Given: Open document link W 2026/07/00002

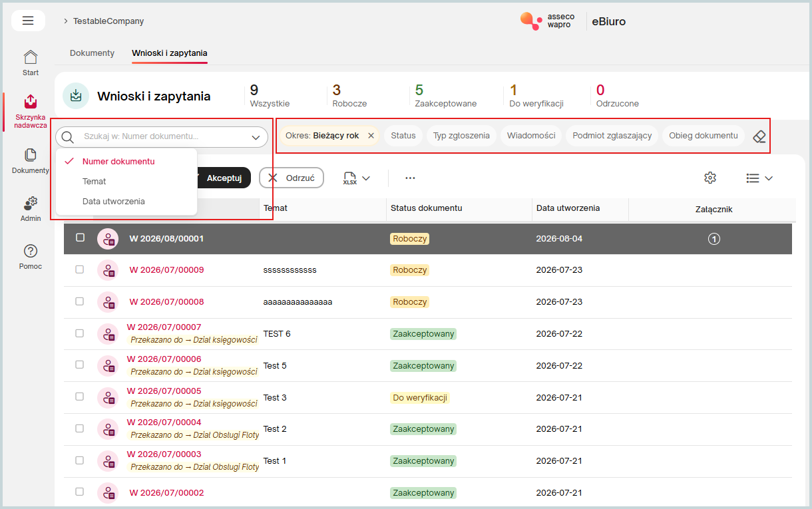Looking at the screenshot, I should coord(166,493).
